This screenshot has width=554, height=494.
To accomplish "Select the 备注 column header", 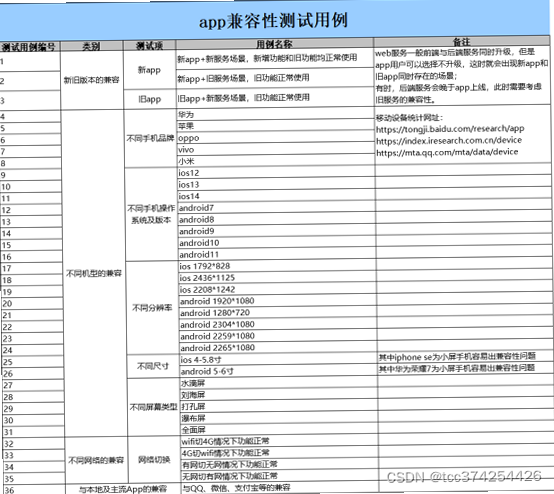I will point(461,41).
